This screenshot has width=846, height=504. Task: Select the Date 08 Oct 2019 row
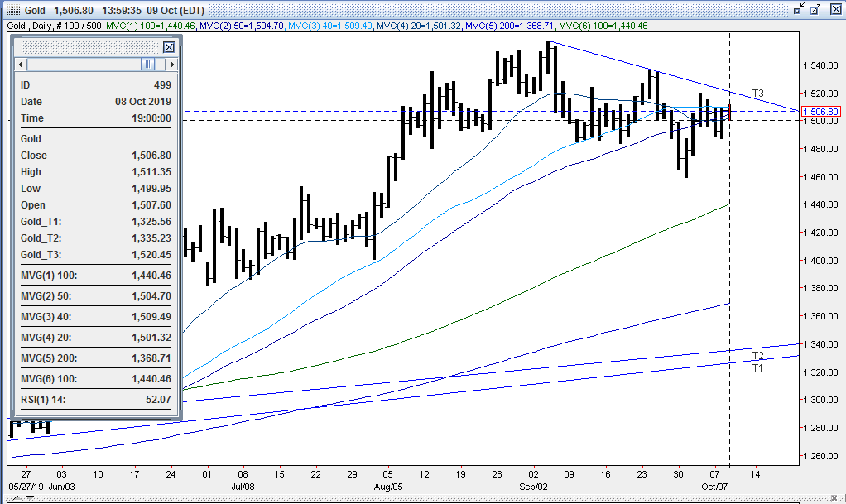(x=95, y=102)
